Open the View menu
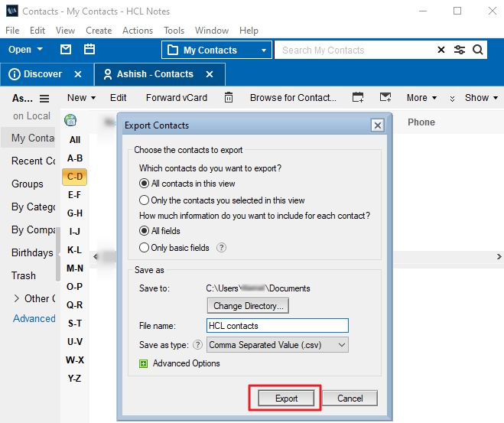Viewport: 504px width, 423px height. 65,31
